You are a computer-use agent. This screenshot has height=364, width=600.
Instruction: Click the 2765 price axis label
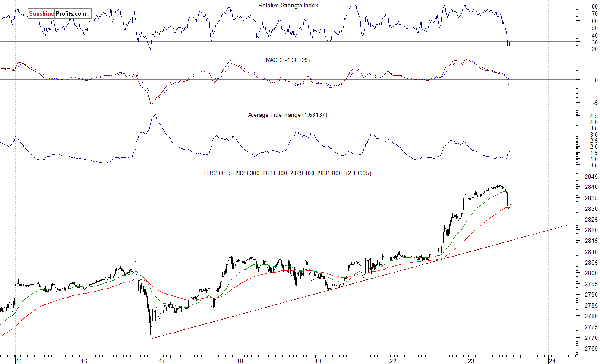tap(591, 348)
